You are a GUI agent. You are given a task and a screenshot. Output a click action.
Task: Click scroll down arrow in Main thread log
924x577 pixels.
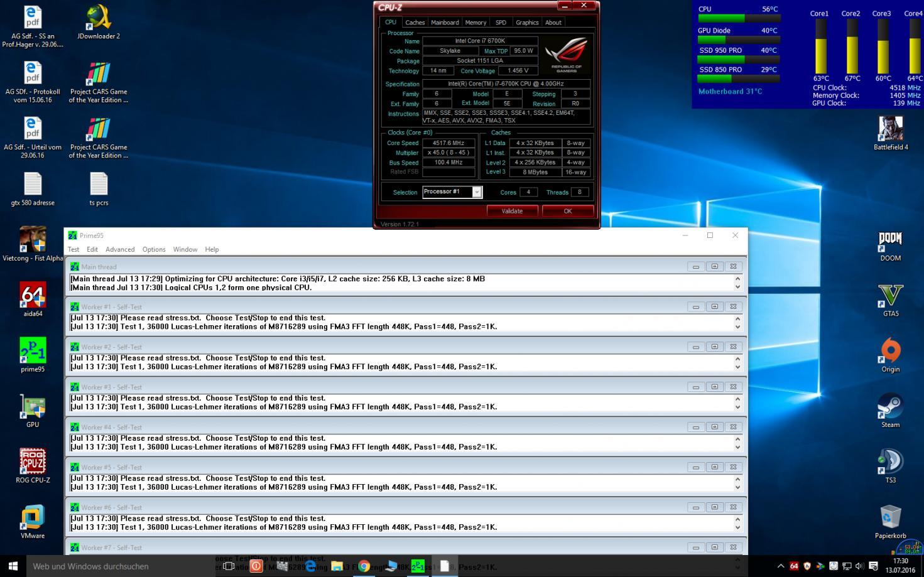click(x=737, y=287)
